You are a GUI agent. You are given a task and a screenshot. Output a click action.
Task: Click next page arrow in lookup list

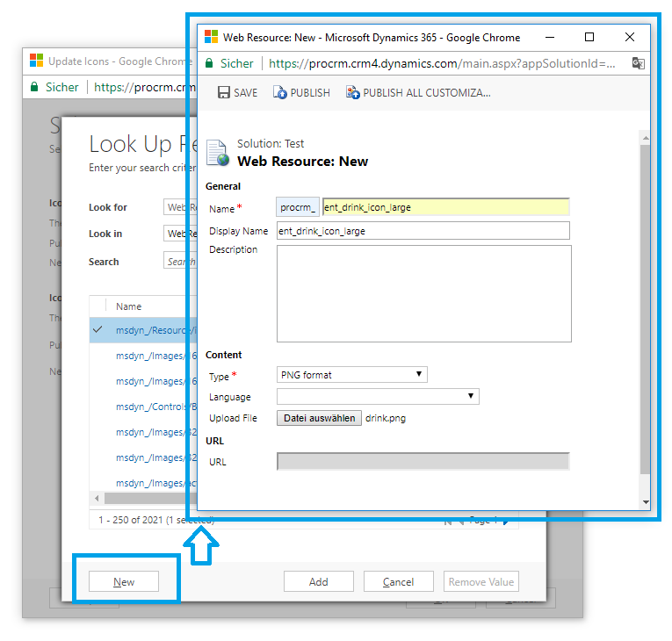(x=508, y=521)
